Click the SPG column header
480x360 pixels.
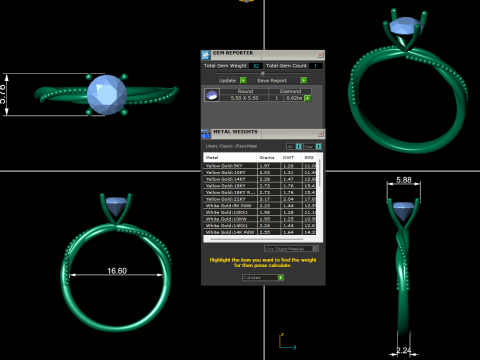309,157
